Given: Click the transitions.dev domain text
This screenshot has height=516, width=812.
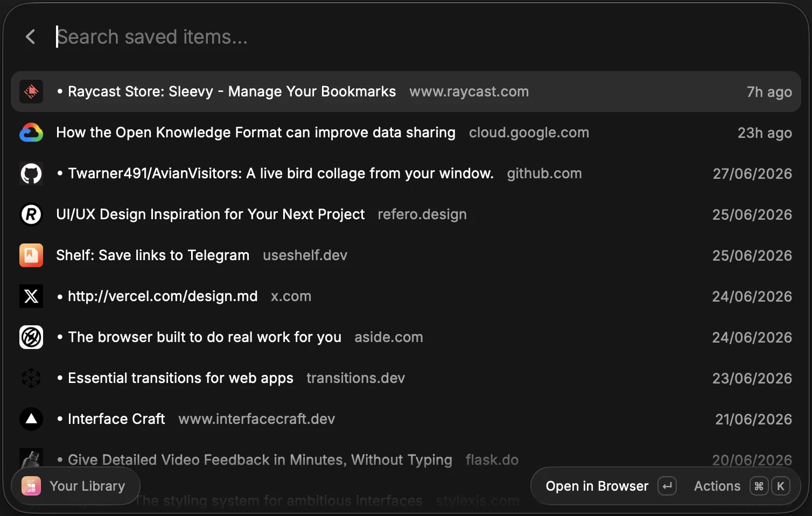Looking at the screenshot, I should pos(356,378).
